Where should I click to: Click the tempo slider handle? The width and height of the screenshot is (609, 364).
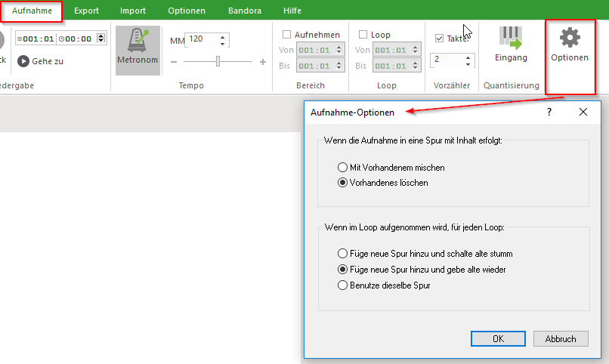click(x=218, y=61)
